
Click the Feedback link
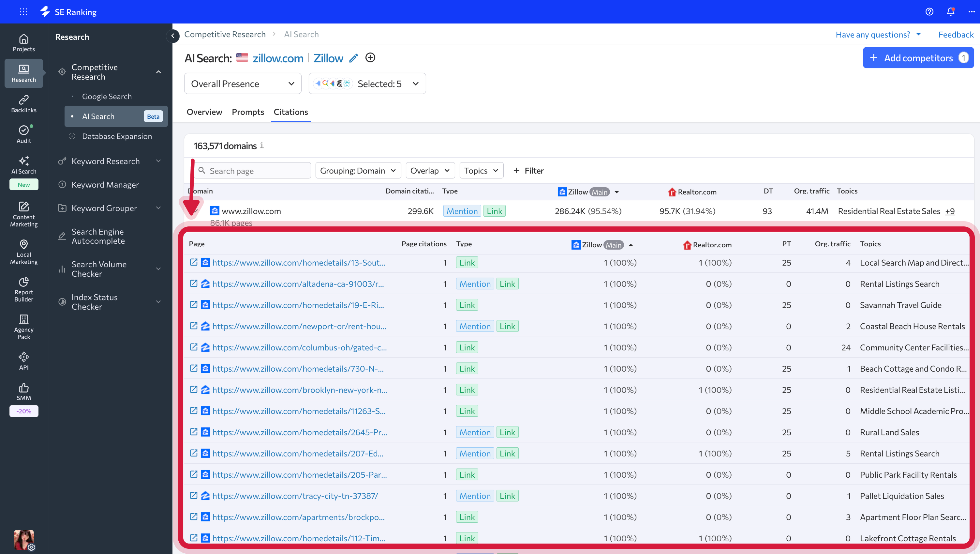coord(956,35)
